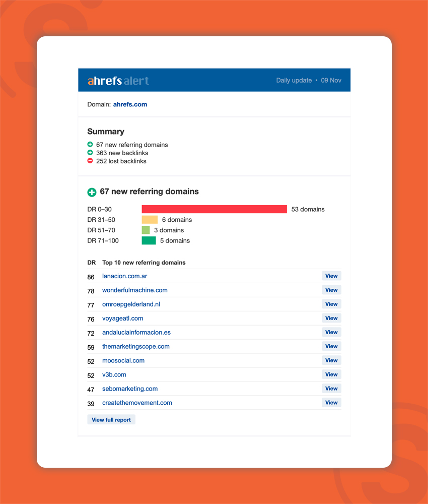Click the 53 domains label
The image size is (428, 504).
tap(308, 209)
